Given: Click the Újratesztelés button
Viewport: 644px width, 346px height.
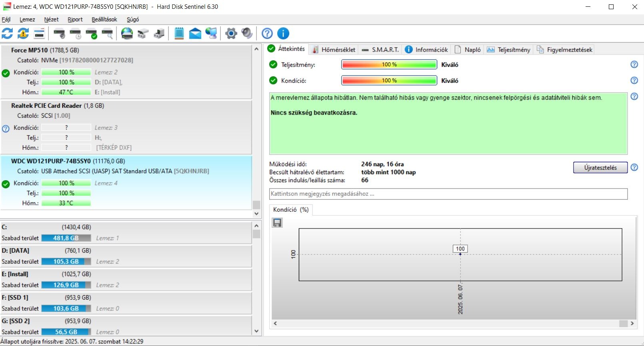Looking at the screenshot, I should [600, 167].
